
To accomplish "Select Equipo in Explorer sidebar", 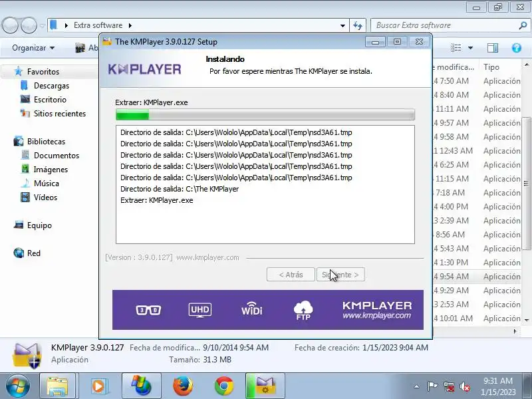I will [39, 225].
